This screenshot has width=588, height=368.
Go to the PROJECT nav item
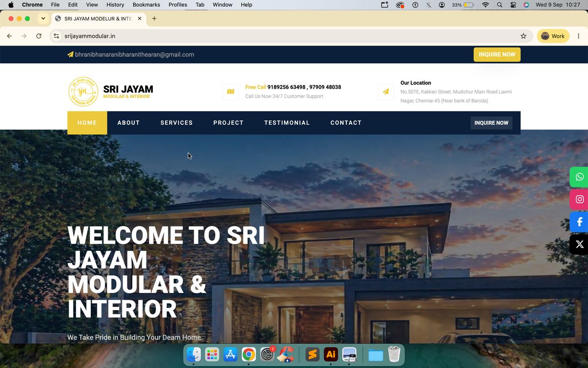pyautogui.click(x=228, y=123)
